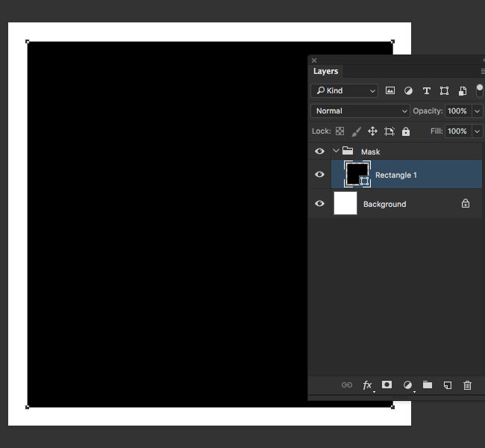Select the Rectangle 1 layer name
Screen dimensions: 485x448
[396, 175]
